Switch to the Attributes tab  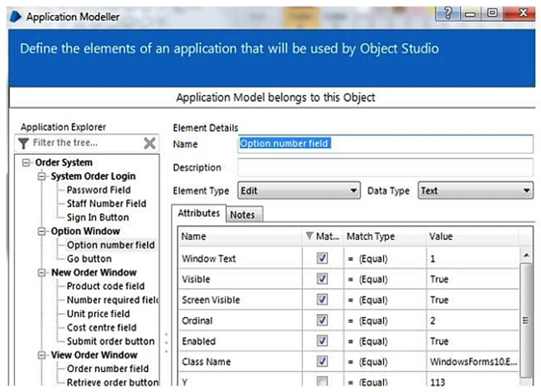[199, 213]
